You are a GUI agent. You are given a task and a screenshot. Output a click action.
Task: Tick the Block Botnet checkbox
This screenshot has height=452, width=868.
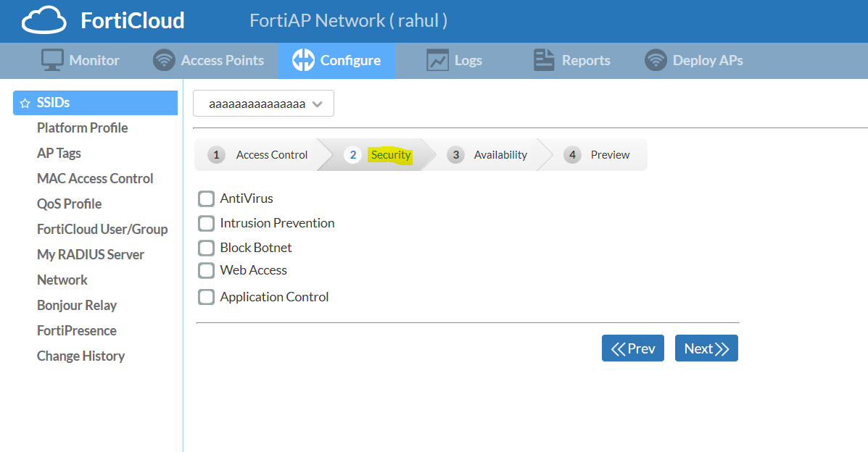point(207,248)
